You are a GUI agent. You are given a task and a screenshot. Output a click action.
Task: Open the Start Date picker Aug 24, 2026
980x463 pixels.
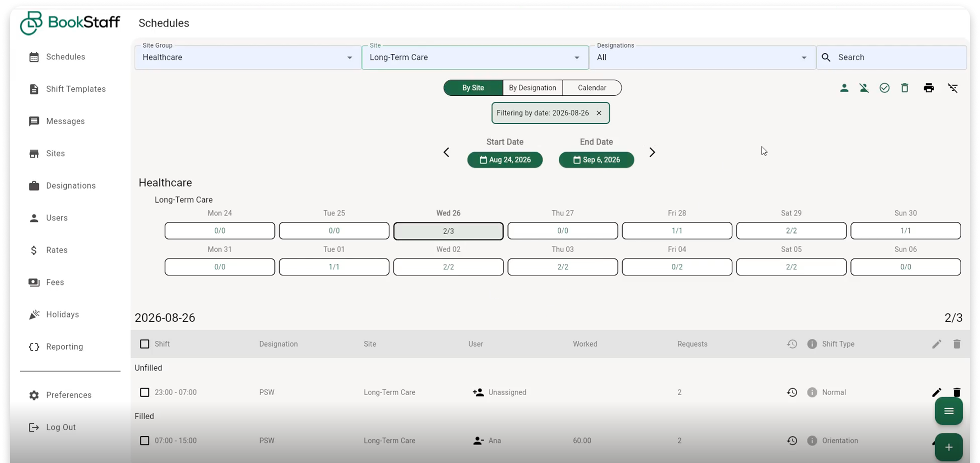(x=505, y=160)
